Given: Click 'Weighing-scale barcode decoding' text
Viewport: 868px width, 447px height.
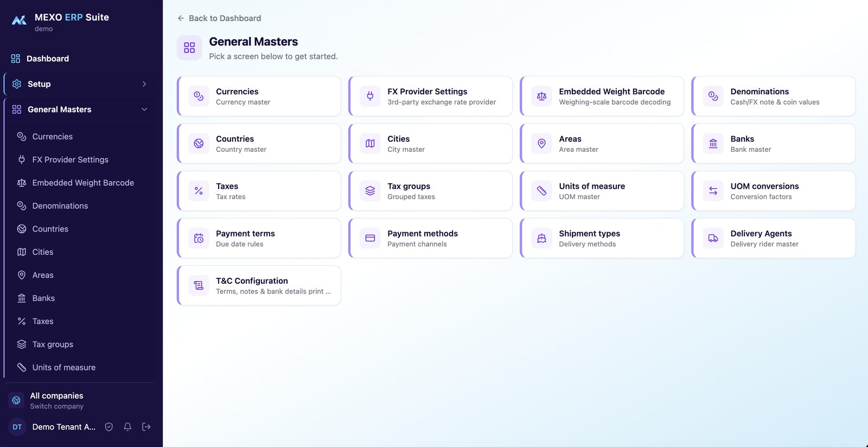Looking at the screenshot, I should click(x=615, y=102).
